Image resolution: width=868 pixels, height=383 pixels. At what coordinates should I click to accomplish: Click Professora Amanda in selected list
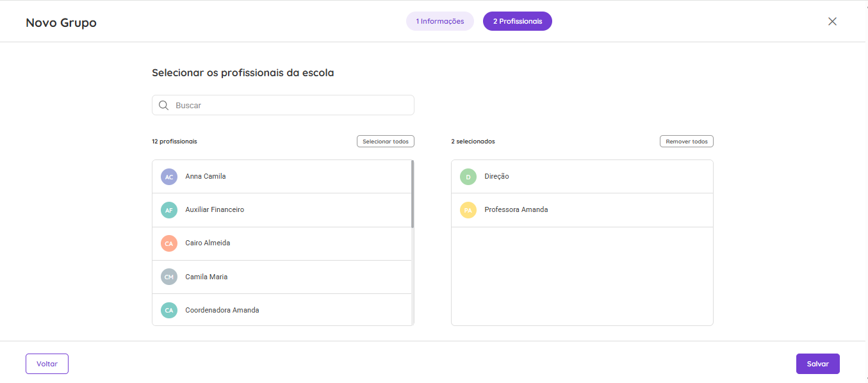pos(582,210)
